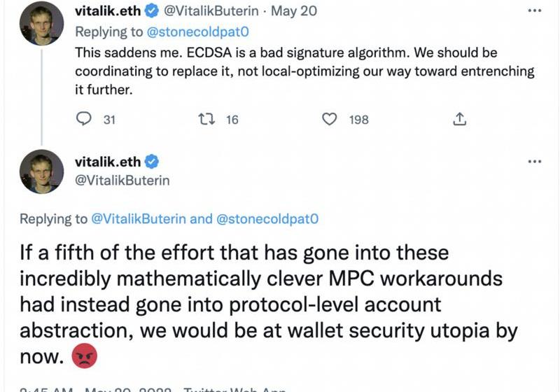The width and height of the screenshot is (560, 392).
Task: Click the share icon on first tweet
Action: (x=459, y=119)
